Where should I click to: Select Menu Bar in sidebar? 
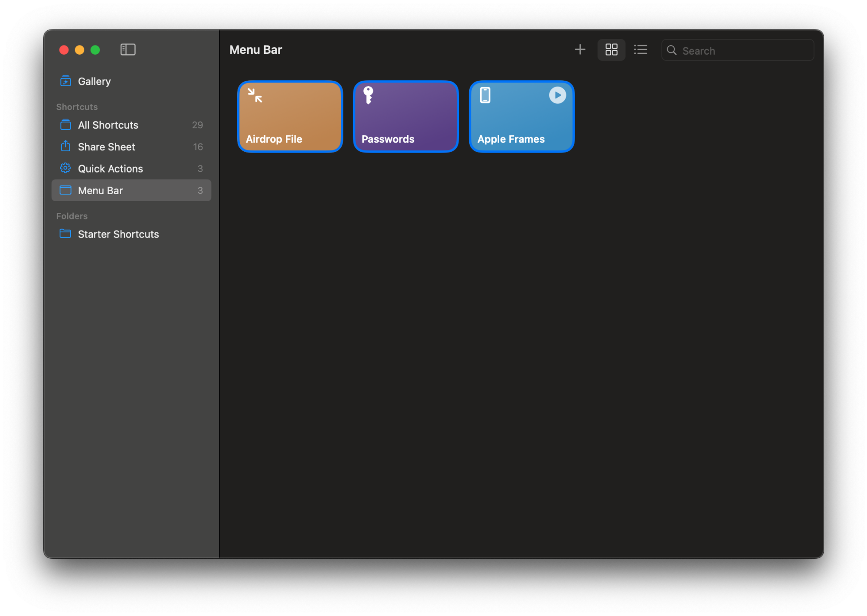click(x=131, y=190)
